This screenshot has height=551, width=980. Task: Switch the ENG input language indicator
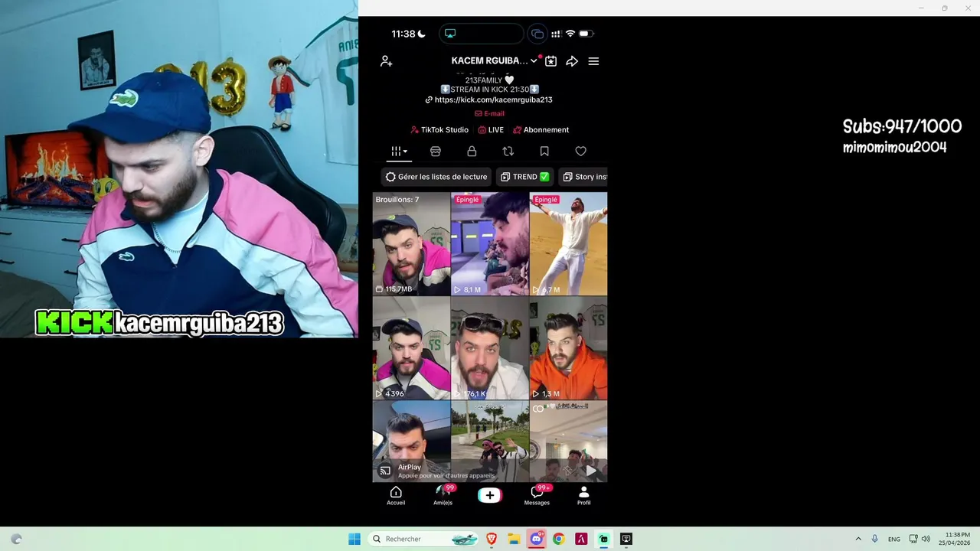click(x=893, y=539)
